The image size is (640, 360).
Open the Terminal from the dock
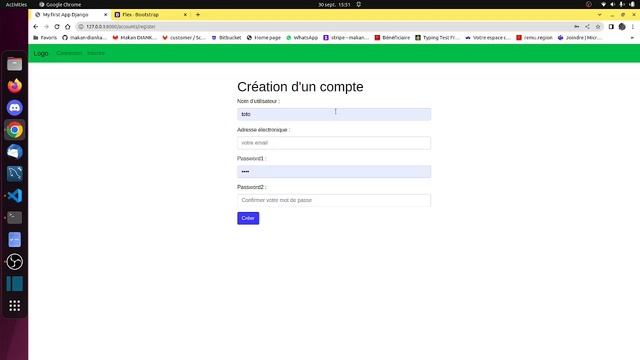click(x=14, y=218)
